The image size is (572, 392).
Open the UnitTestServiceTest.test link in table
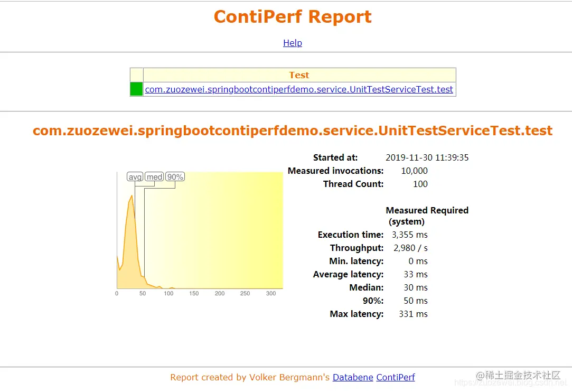point(299,89)
